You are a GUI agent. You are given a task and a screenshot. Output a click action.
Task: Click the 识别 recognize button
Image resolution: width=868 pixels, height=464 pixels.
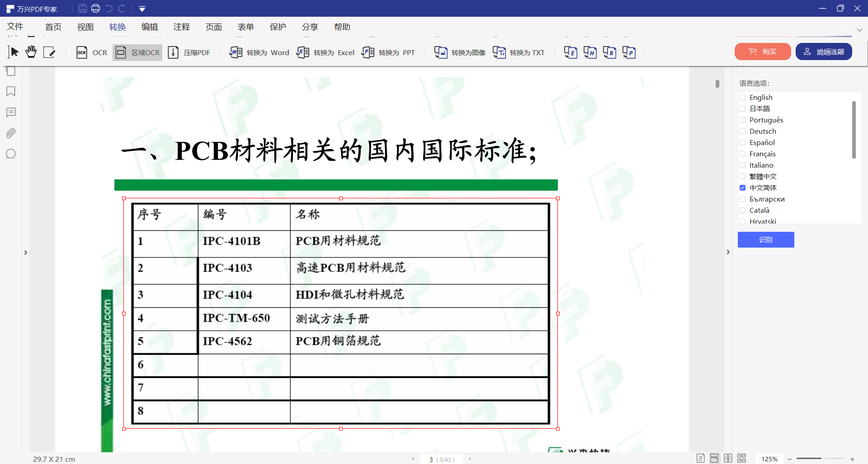tap(766, 239)
